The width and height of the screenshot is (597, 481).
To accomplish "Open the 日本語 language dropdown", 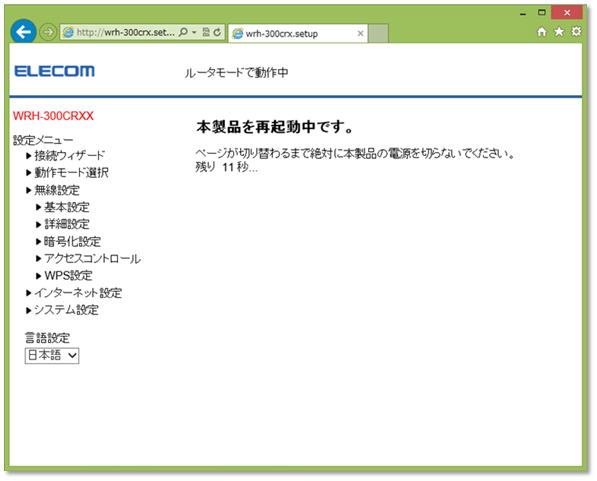I will coord(52,356).
